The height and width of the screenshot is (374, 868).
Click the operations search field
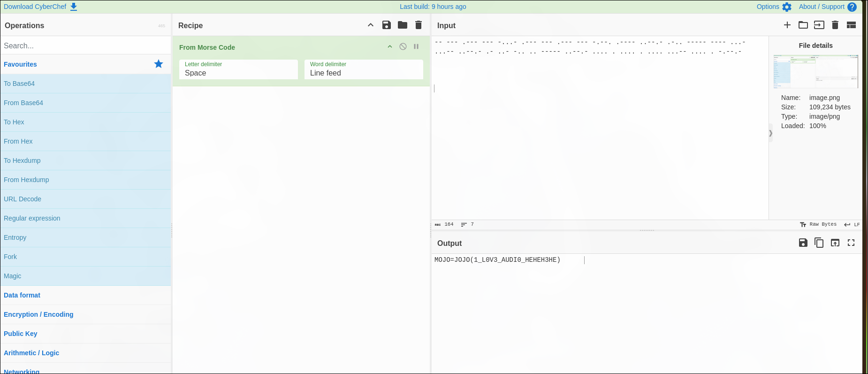coord(84,46)
